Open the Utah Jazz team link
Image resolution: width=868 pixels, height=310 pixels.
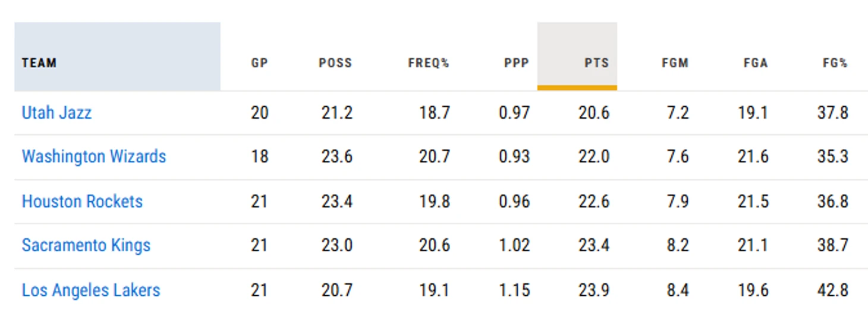56,112
